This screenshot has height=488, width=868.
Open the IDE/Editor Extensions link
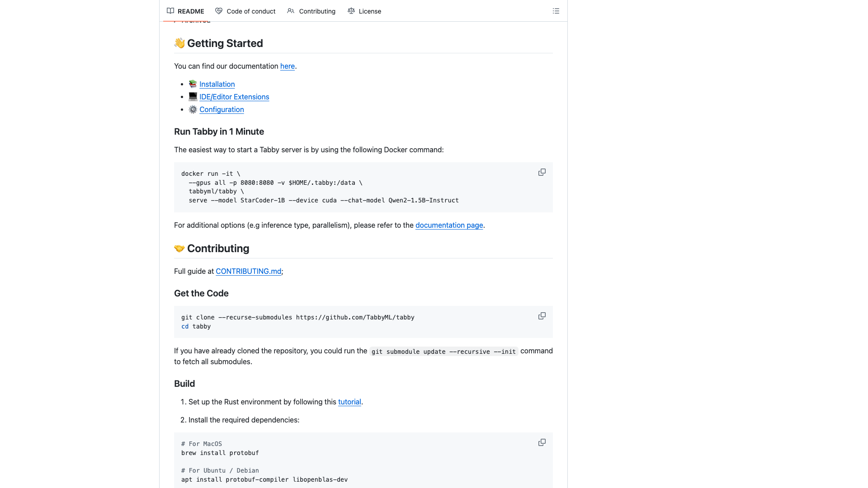(x=234, y=97)
